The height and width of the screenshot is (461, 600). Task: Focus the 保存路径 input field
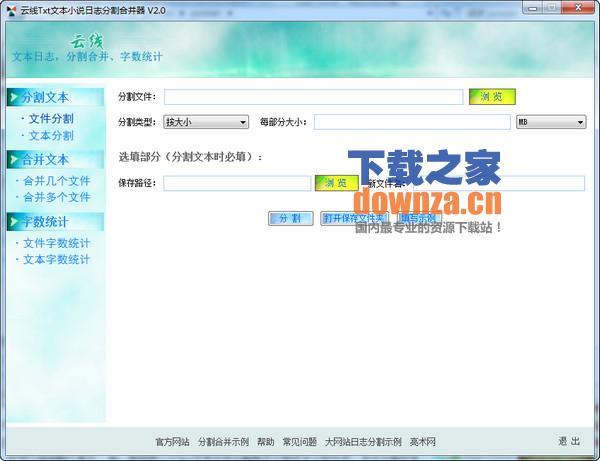(x=237, y=183)
